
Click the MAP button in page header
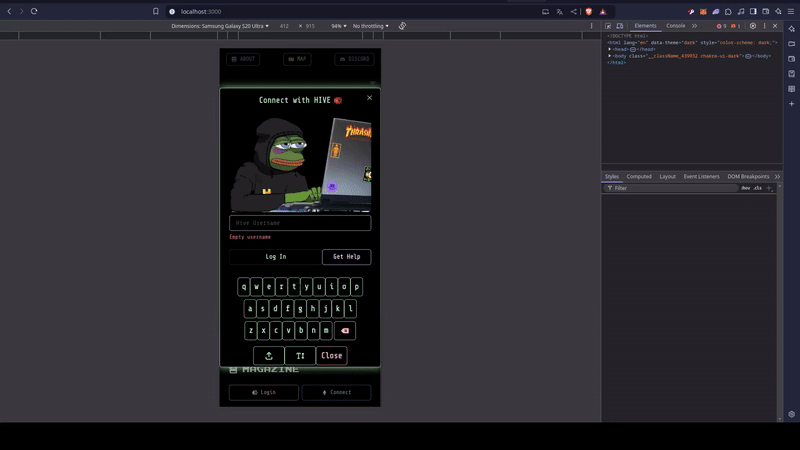(x=297, y=59)
